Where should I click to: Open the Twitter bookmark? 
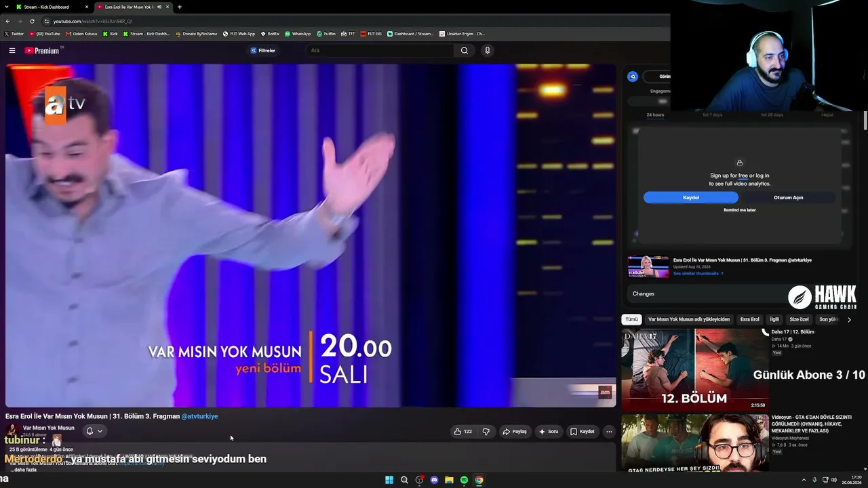14,33
